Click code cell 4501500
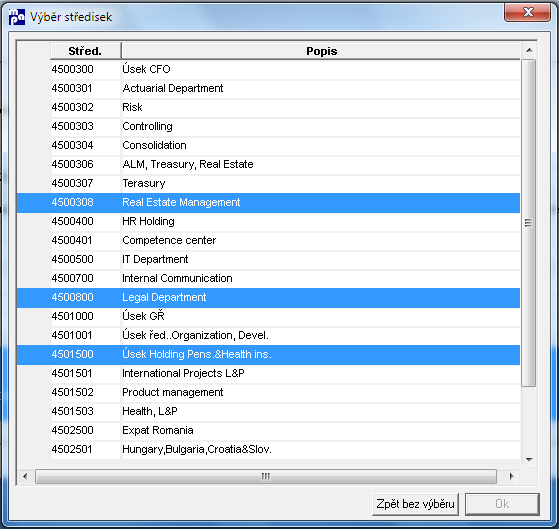 pos(86,354)
